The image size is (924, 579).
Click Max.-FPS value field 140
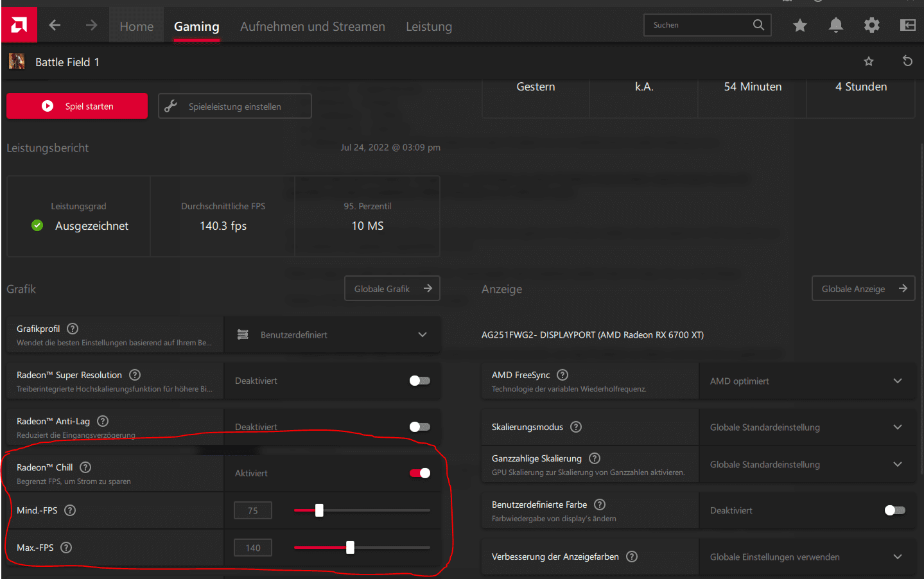(253, 548)
